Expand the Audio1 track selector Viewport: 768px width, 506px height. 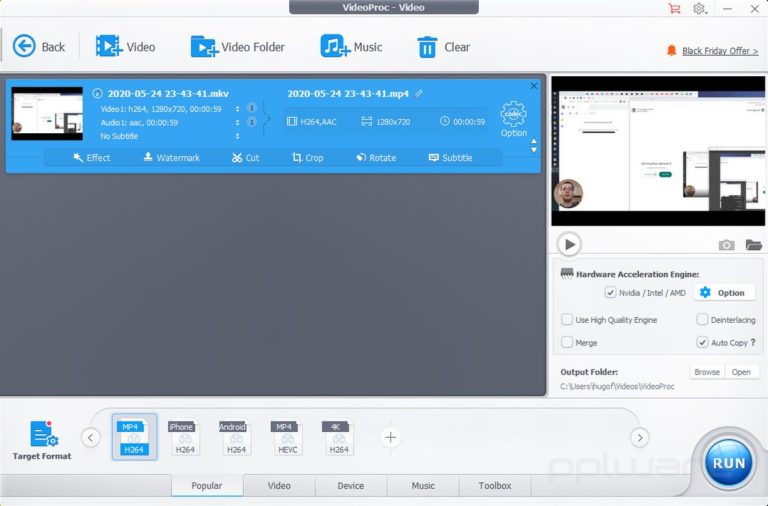tap(238, 122)
